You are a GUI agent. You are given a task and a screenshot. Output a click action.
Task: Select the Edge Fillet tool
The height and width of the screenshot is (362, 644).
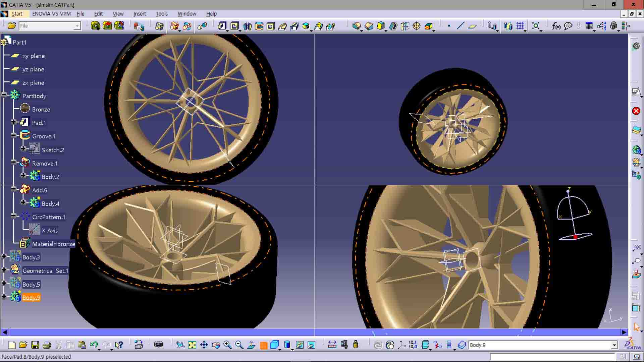point(357,26)
